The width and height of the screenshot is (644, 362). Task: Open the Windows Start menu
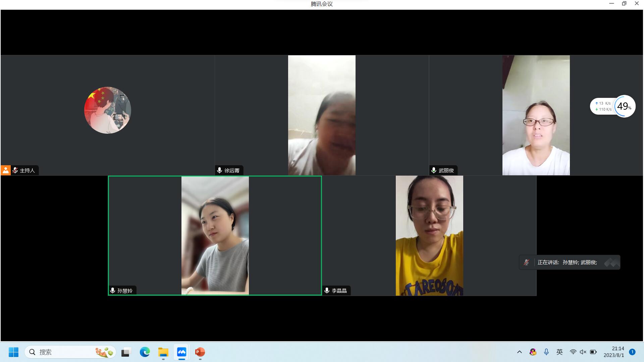click(13, 352)
